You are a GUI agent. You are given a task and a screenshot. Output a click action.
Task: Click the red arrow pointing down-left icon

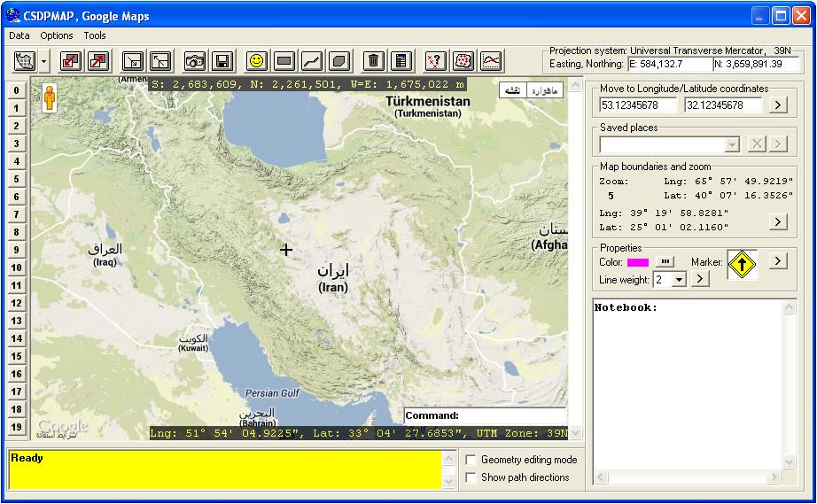tap(70, 61)
